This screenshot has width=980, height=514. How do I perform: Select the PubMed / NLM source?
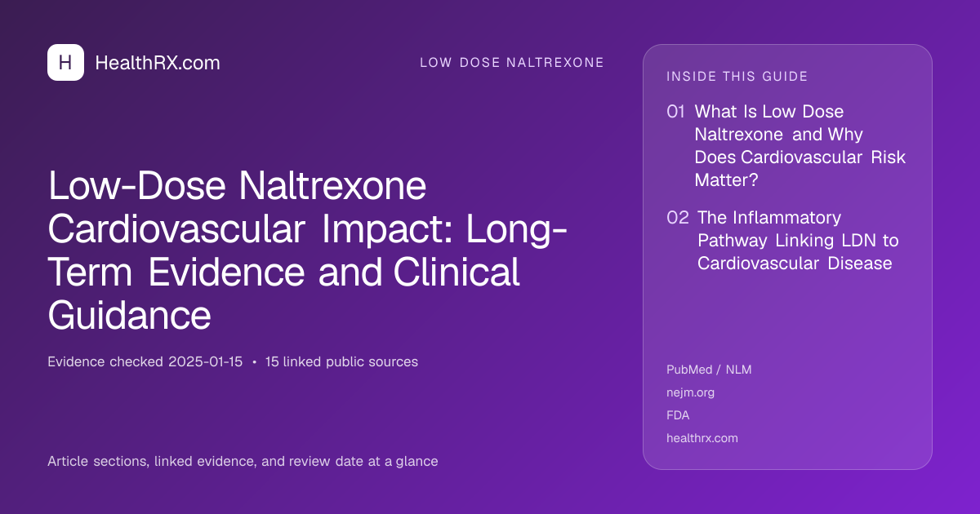tap(709, 370)
